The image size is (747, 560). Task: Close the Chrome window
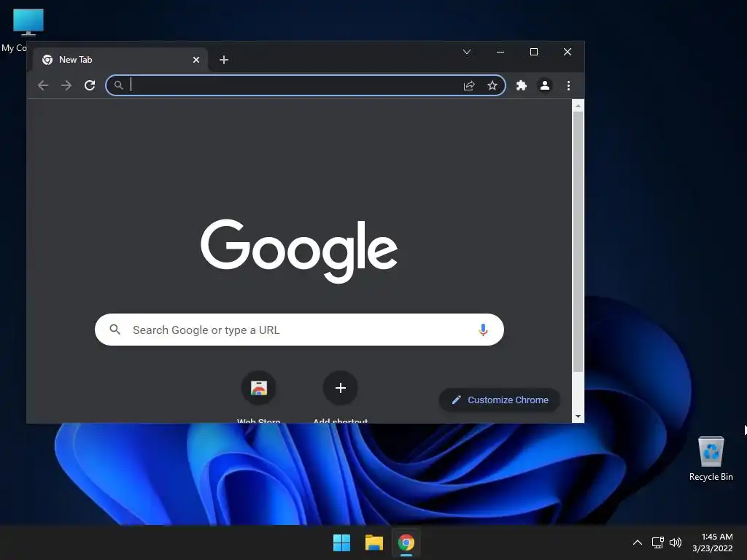pyautogui.click(x=568, y=52)
